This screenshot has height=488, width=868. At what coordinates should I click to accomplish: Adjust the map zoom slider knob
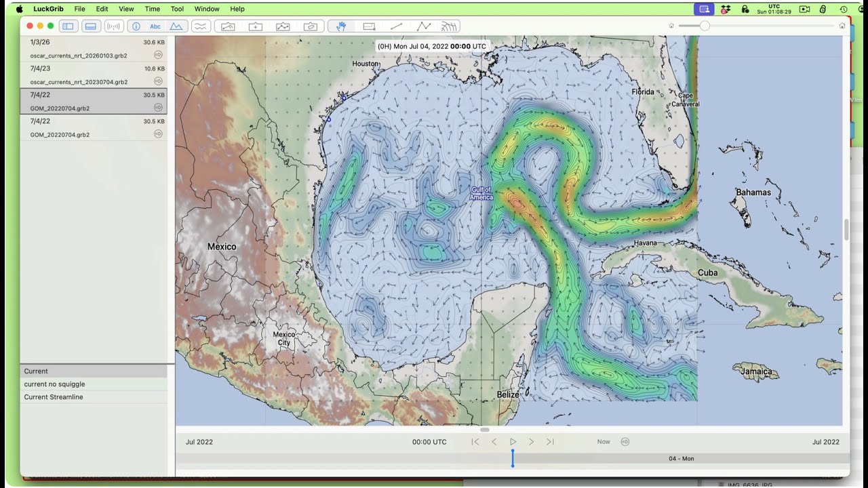click(x=705, y=26)
